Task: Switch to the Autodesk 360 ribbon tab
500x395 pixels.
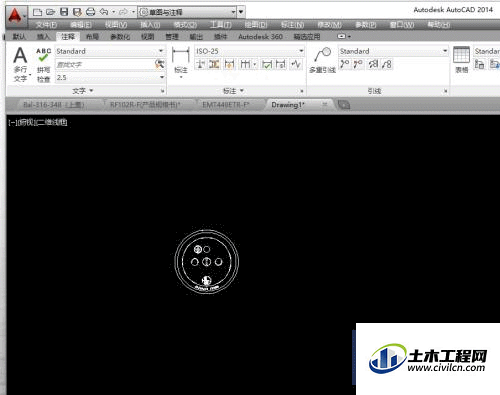Action: pyautogui.click(x=260, y=37)
